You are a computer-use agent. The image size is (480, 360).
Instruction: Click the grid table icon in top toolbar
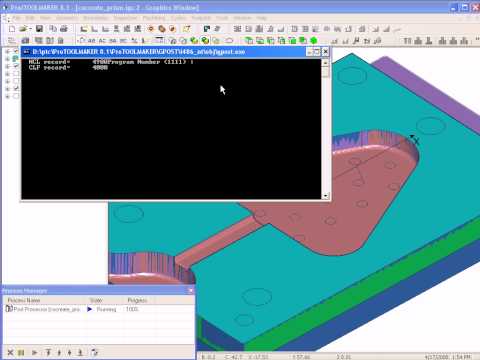237,29
